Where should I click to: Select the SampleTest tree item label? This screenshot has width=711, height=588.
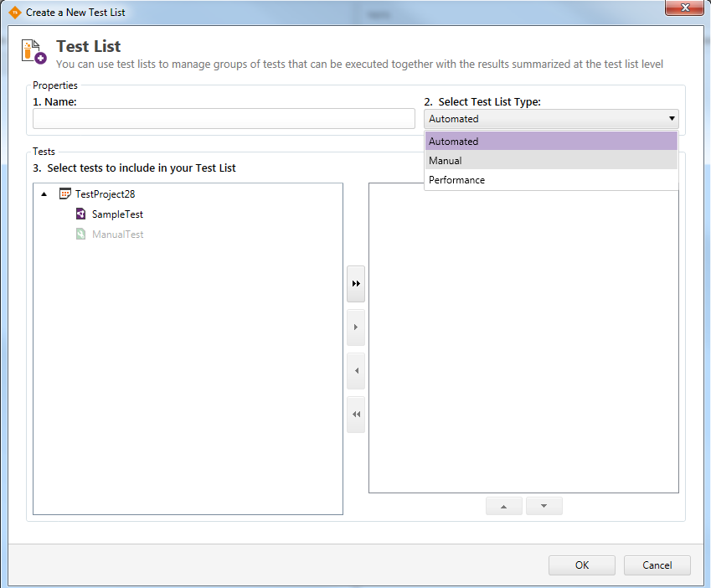(117, 214)
